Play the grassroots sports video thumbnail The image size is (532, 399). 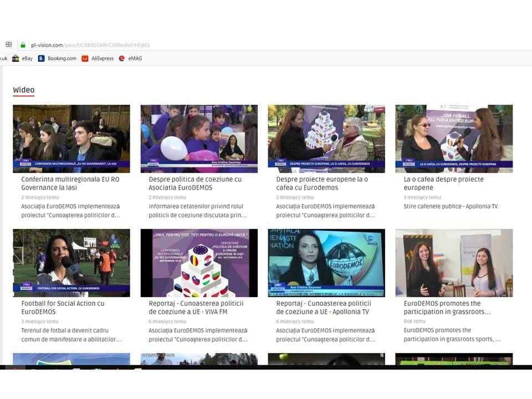(x=454, y=263)
